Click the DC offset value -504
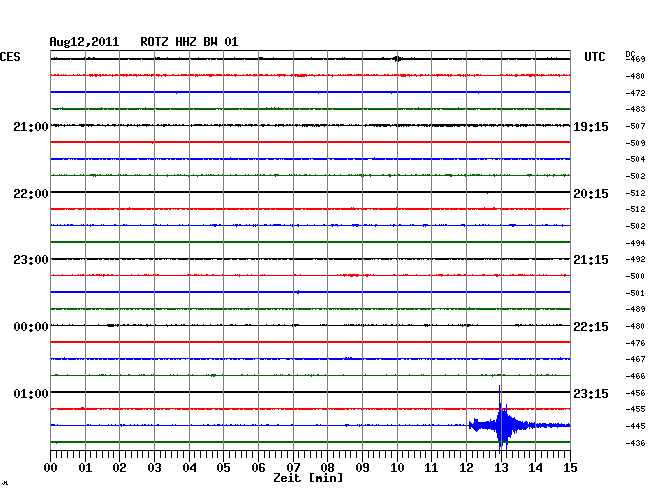The height and width of the screenshot is (494, 650). click(x=635, y=159)
